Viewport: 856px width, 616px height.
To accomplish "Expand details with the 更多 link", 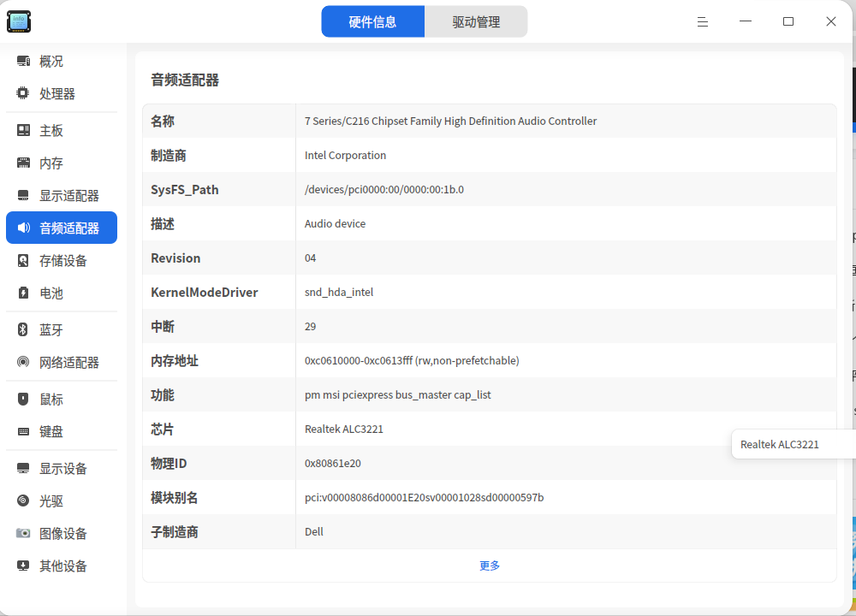I will coord(490,566).
